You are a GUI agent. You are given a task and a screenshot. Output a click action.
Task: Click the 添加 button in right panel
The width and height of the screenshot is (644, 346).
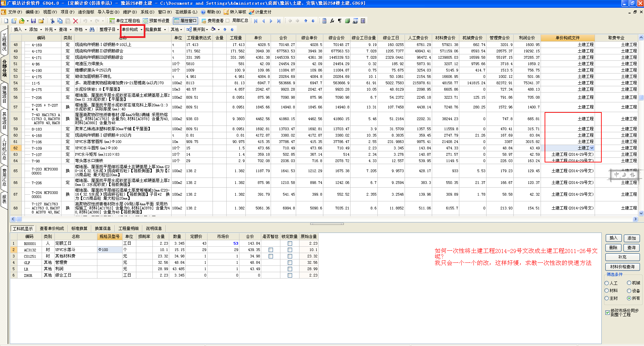tap(632, 238)
